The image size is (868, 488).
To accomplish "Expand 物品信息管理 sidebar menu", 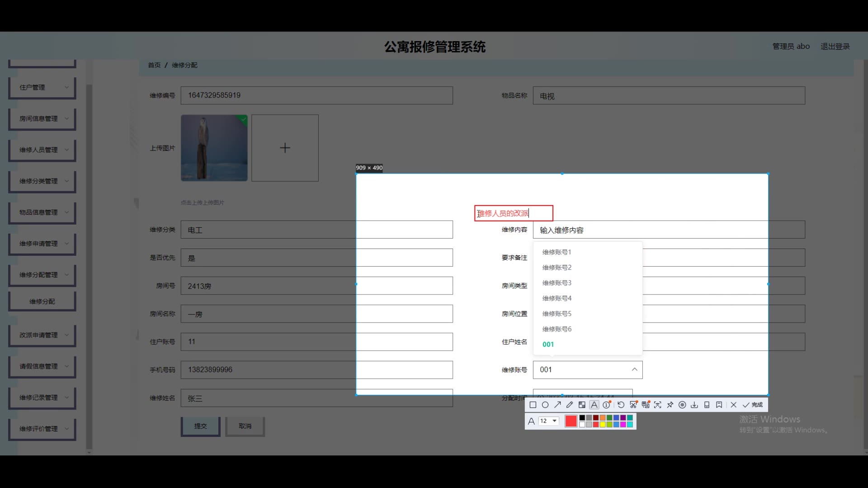I will click(x=42, y=212).
